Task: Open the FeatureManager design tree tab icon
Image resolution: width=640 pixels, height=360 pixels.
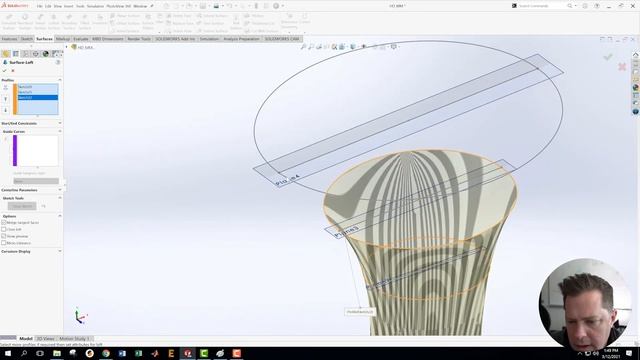Action: click(x=6, y=54)
